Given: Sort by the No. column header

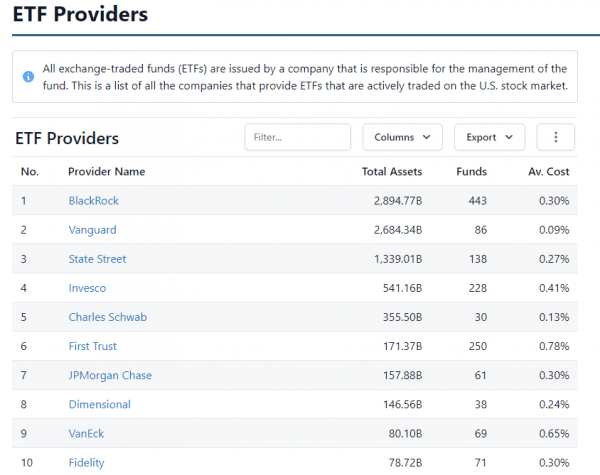Looking at the screenshot, I should pos(30,172).
